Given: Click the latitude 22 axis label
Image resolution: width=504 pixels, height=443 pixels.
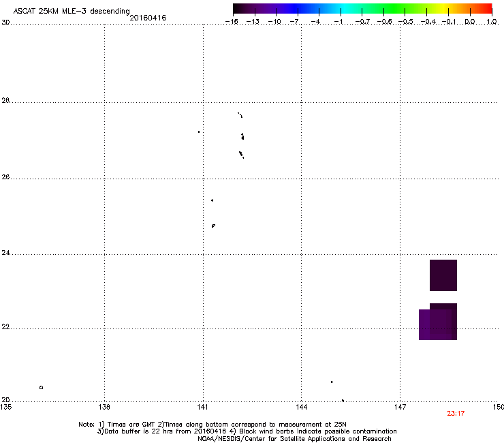Looking at the screenshot, I should [5, 327].
